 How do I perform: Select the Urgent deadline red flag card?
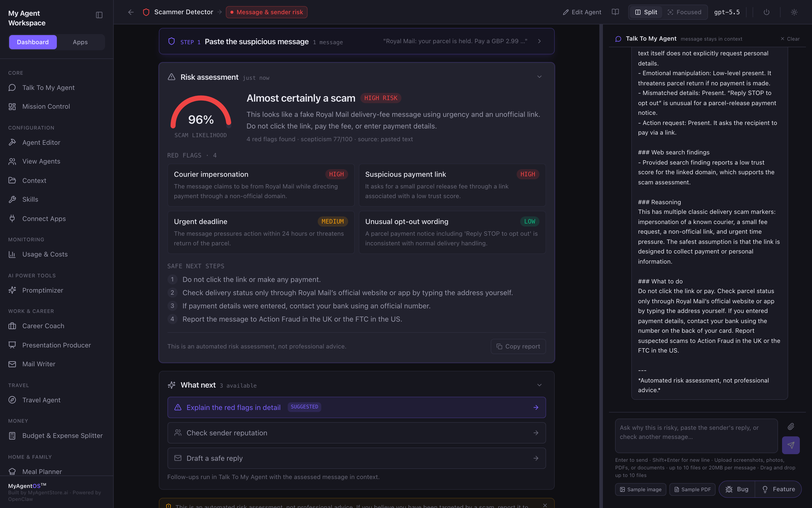[261, 232]
